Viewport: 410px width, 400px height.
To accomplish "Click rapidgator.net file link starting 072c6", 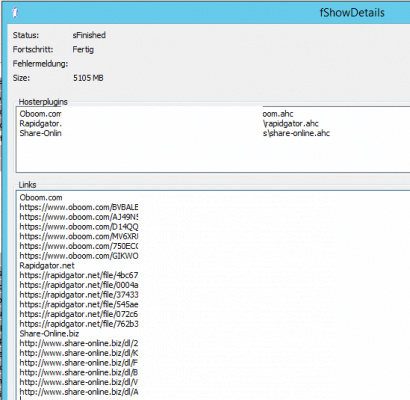I will click(x=79, y=314).
